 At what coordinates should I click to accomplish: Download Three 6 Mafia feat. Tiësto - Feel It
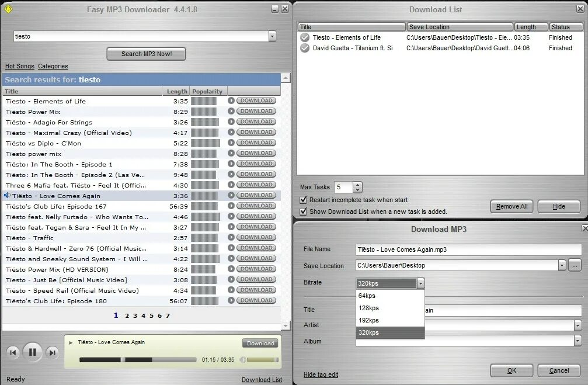click(x=256, y=185)
